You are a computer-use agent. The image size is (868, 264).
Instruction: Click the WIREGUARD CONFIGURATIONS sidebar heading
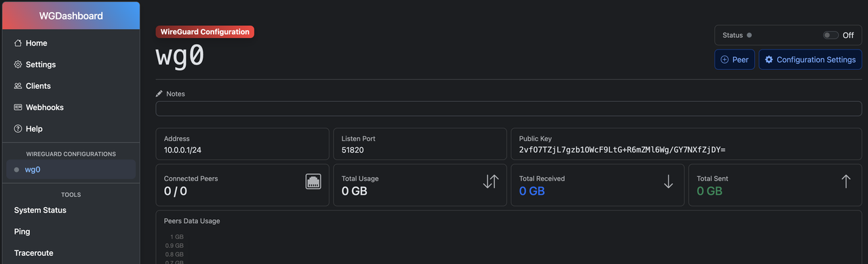[x=71, y=154]
